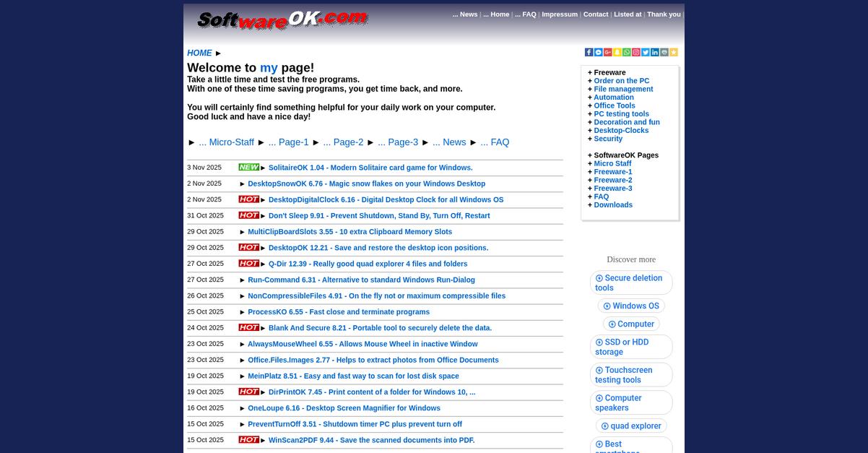The height and width of the screenshot is (453, 868).
Task: Open the Impressum page from the top menu
Action: coord(560,14)
